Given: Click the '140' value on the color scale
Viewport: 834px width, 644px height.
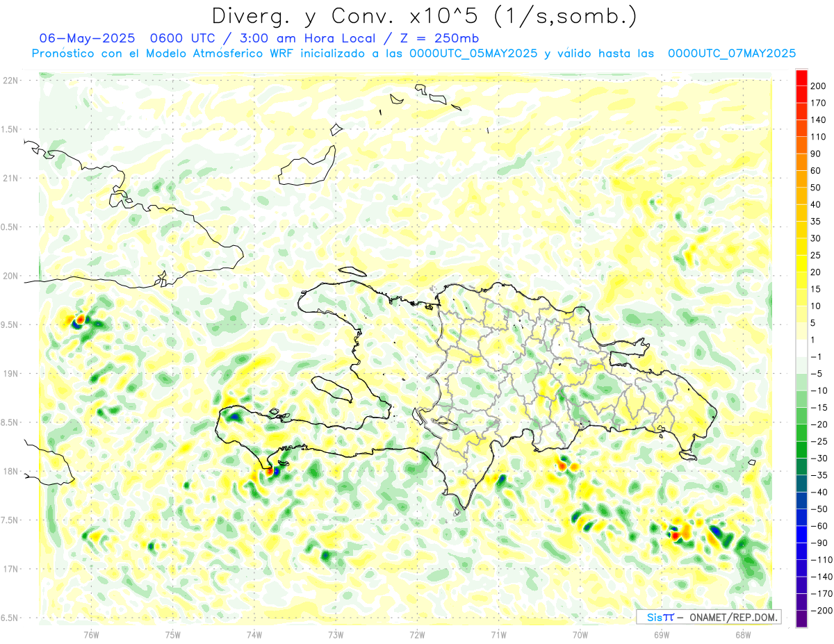Looking at the screenshot, I should click(819, 120).
